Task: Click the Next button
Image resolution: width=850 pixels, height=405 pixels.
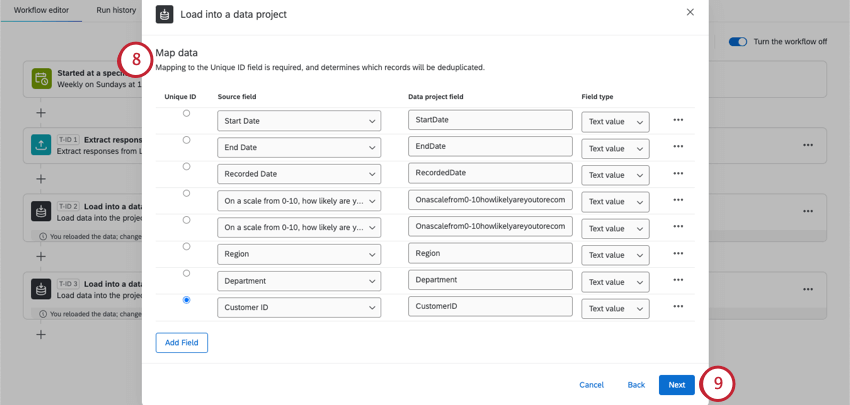Action: [x=676, y=385]
